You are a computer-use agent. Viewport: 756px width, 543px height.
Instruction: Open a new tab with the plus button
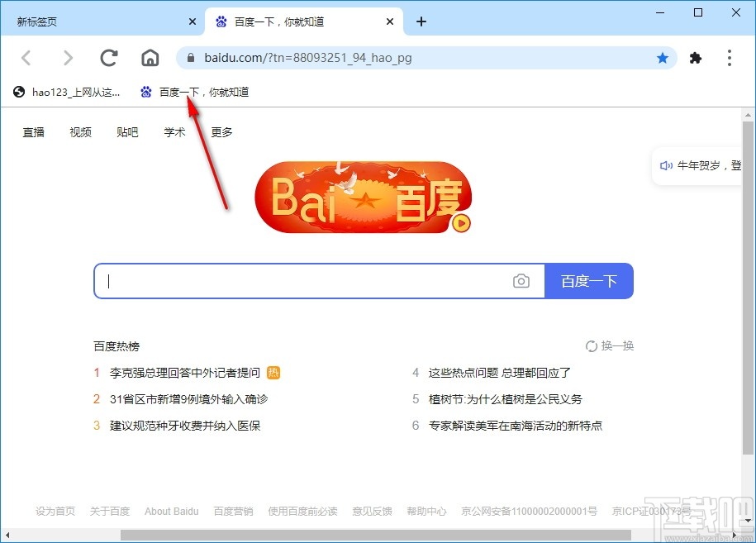(421, 21)
